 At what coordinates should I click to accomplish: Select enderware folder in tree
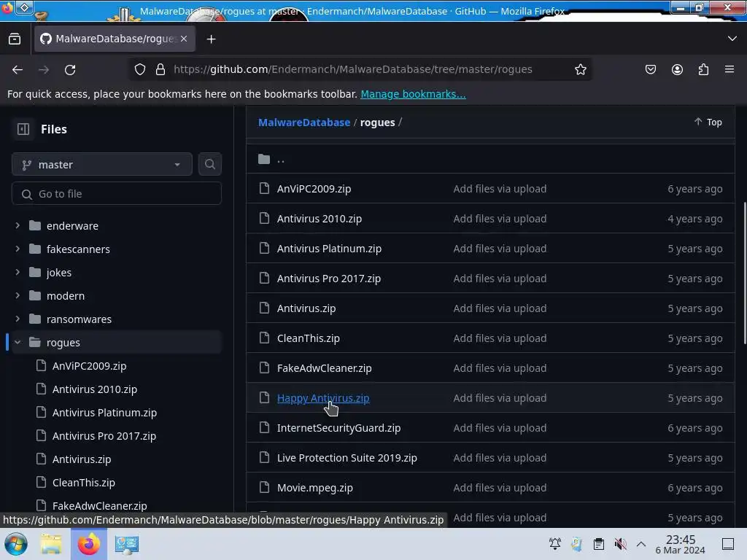(72, 226)
